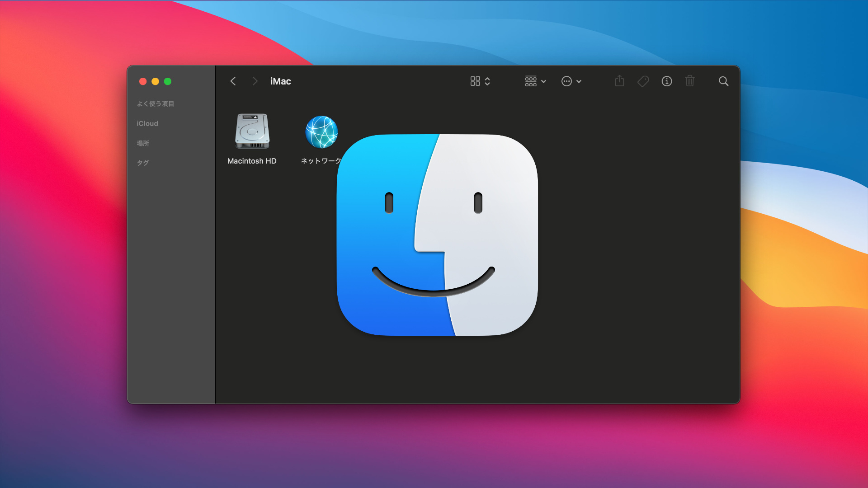Zoom the window with green button

(168, 81)
